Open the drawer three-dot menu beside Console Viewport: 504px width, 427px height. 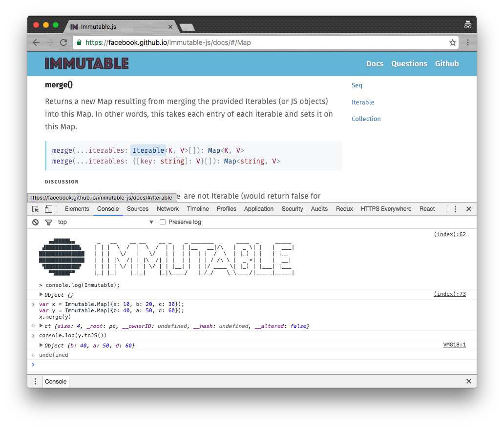click(35, 382)
